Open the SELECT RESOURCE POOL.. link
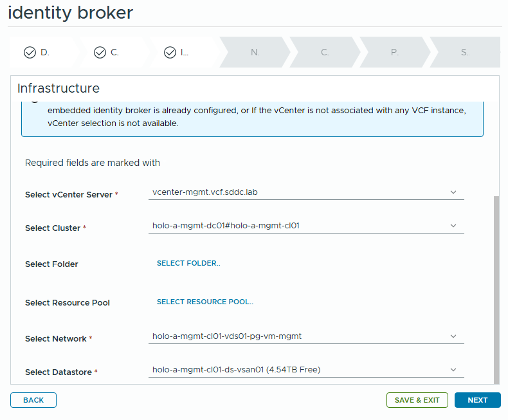This screenshot has height=420, width=508. [x=205, y=302]
